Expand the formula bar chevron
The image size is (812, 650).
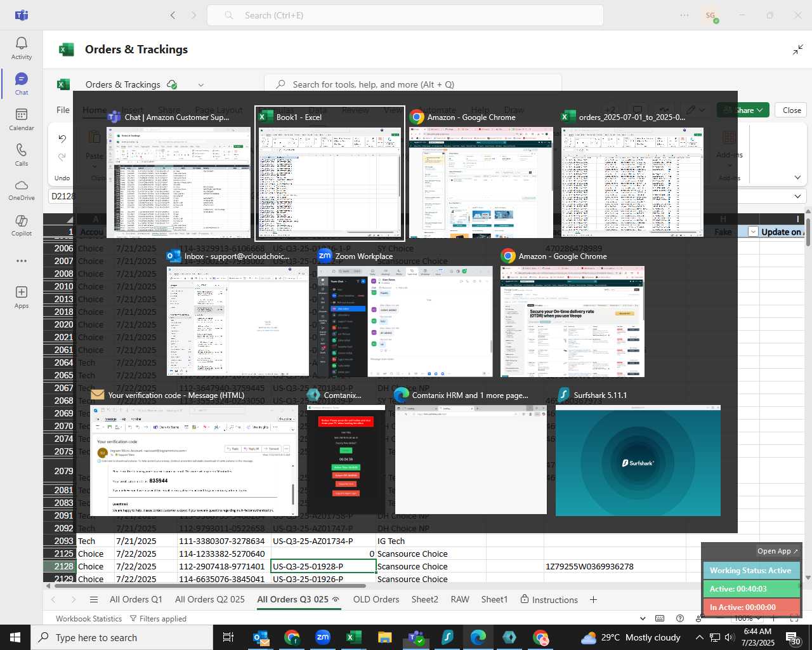pos(798,196)
